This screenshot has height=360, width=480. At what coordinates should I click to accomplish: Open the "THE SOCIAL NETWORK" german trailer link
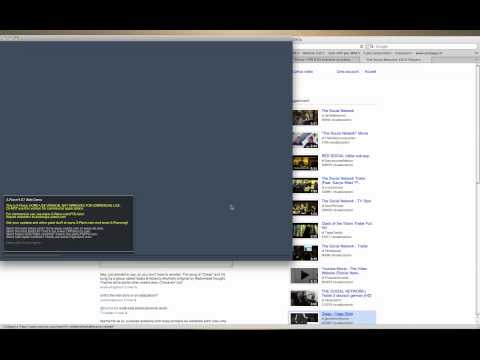(x=346, y=293)
